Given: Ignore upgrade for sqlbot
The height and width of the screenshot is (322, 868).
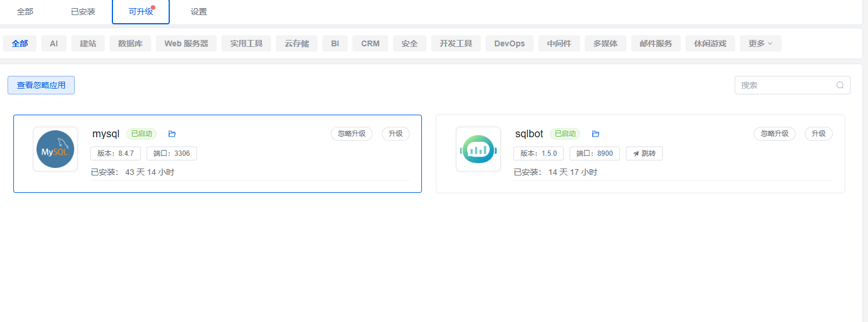Looking at the screenshot, I should pyautogui.click(x=775, y=134).
